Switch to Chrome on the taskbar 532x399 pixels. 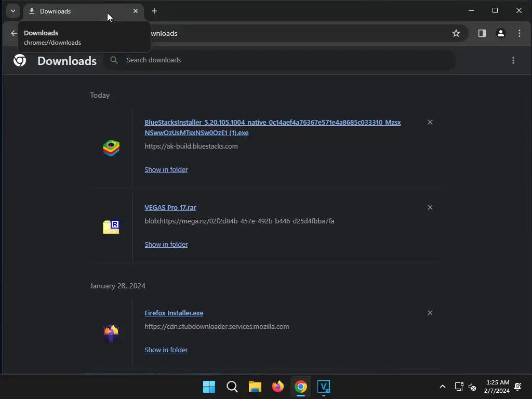tap(301, 387)
